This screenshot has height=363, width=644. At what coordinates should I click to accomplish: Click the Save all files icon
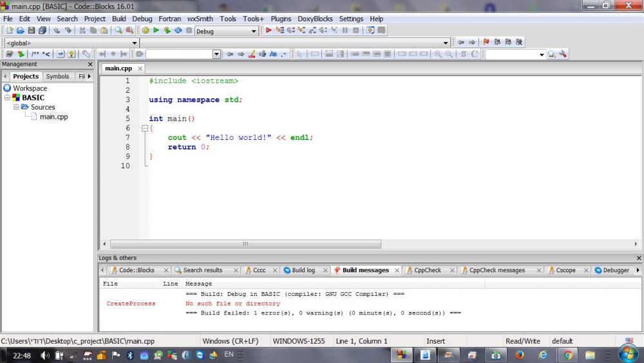[x=43, y=30]
